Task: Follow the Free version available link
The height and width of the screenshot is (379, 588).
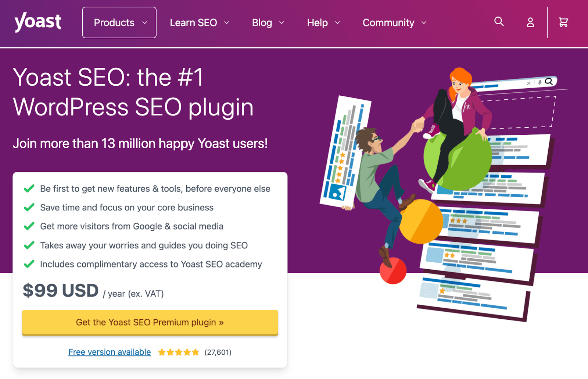Action: (x=110, y=352)
